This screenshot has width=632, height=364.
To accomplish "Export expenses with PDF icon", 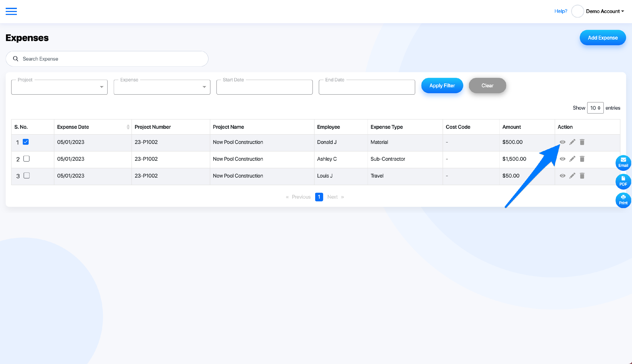I will (x=623, y=182).
